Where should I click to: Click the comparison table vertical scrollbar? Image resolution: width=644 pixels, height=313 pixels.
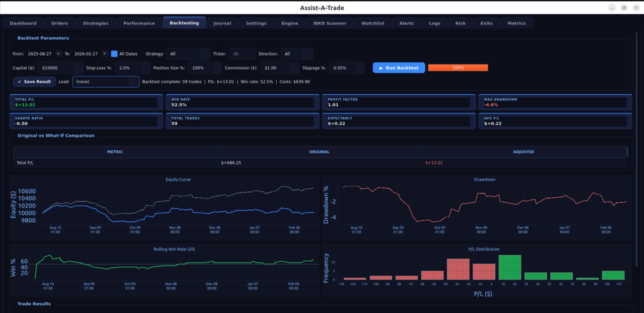click(x=627, y=152)
